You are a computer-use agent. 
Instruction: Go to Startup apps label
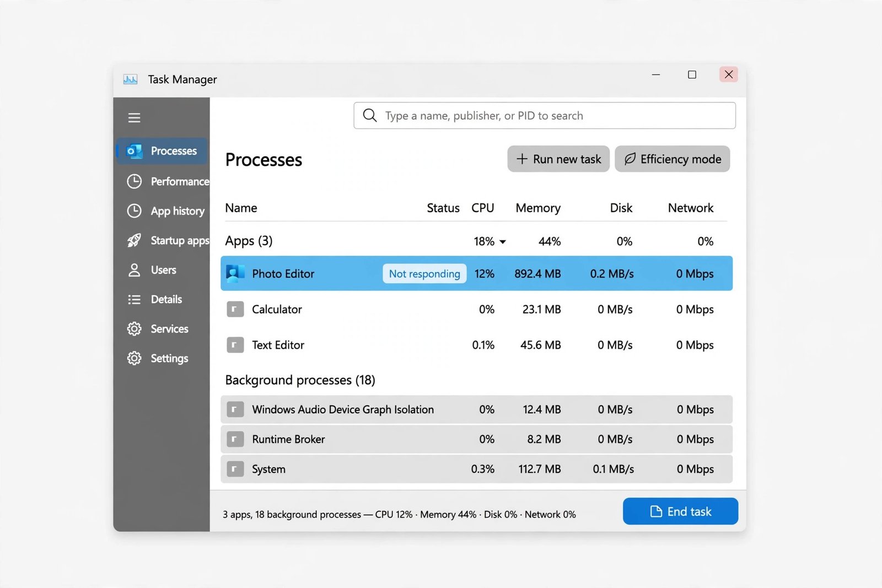click(180, 241)
